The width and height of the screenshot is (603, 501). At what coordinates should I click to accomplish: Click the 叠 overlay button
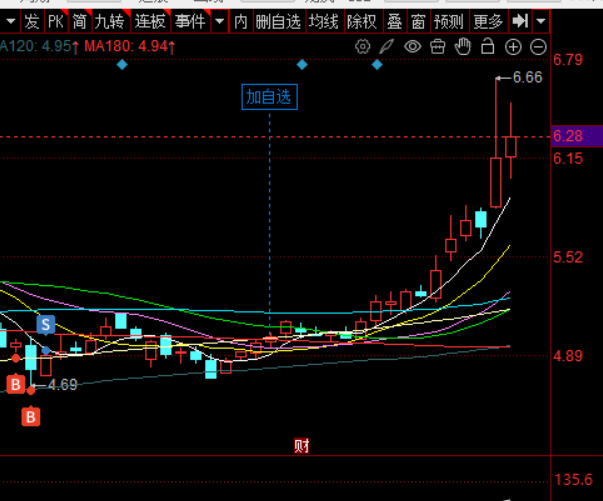point(395,21)
